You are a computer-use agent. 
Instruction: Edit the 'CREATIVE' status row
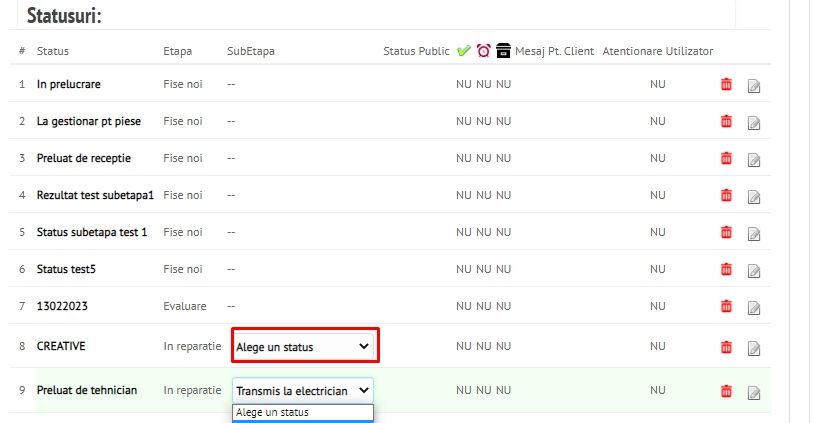coord(754,348)
